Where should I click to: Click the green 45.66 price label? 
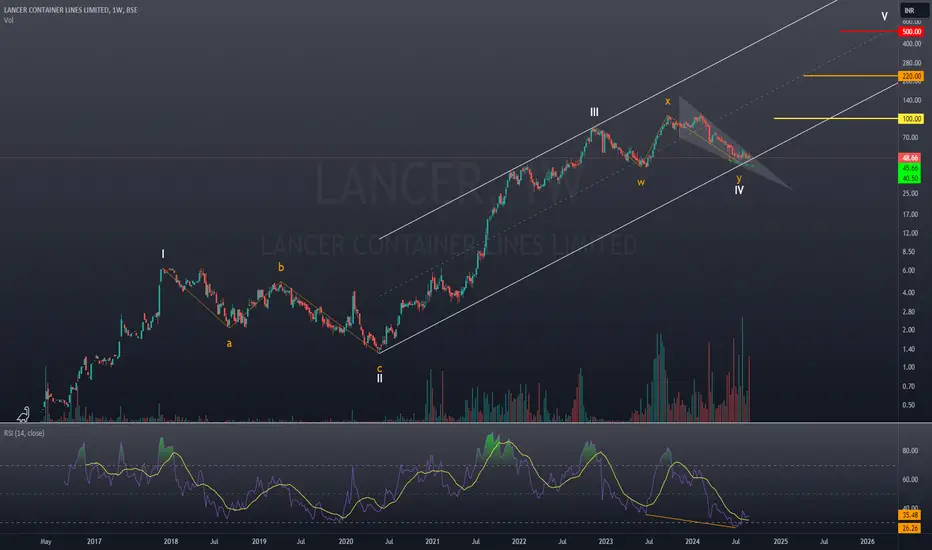pyautogui.click(x=910, y=169)
